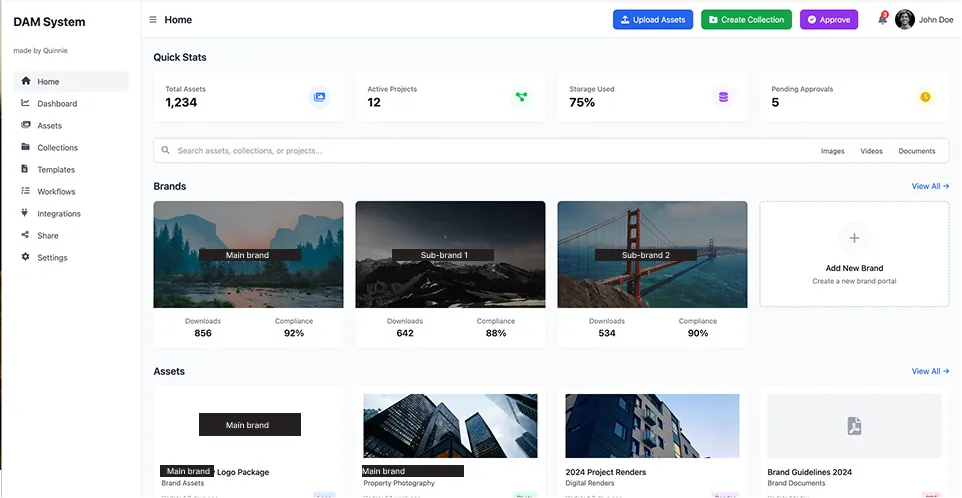This screenshot has width=962, height=498.
Task: Open Collections in the sidebar
Action: (71, 148)
